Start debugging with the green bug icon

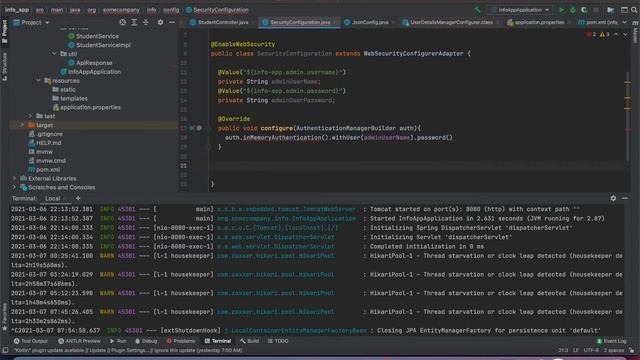573,10
